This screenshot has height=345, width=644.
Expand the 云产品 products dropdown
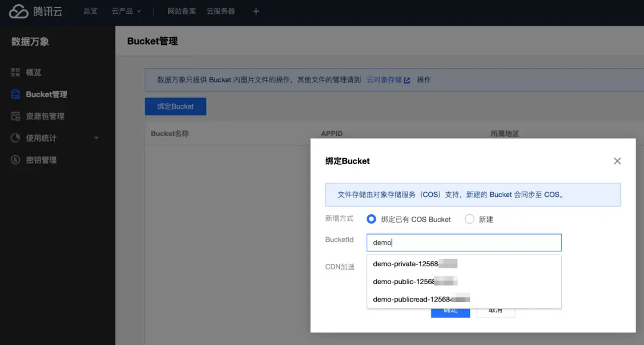pyautogui.click(x=126, y=11)
